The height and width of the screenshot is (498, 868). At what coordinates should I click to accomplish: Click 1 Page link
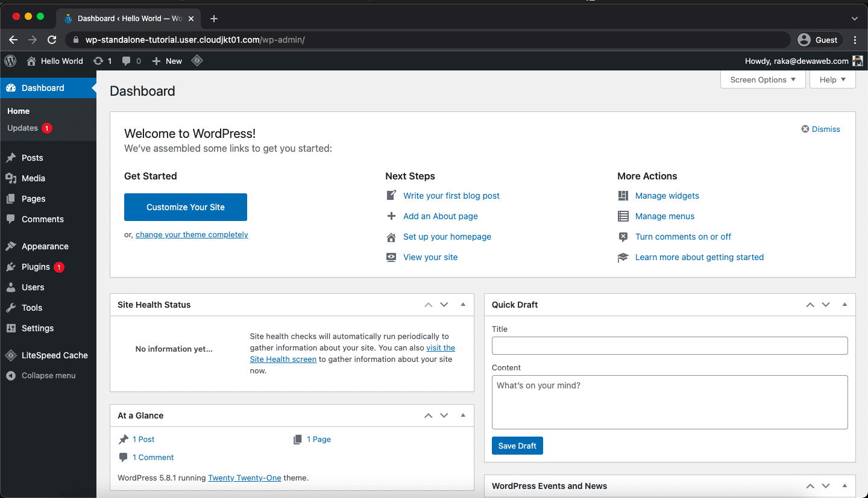tap(319, 440)
